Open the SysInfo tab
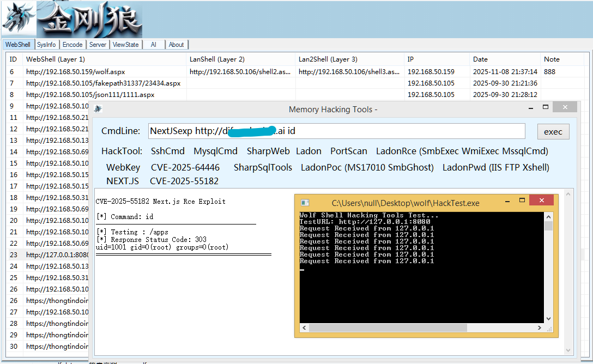The image size is (593, 364). click(x=46, y=45)
